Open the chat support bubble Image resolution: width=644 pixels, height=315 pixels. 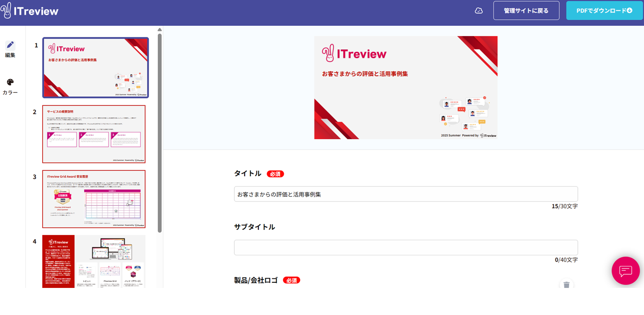click(626, 271)
